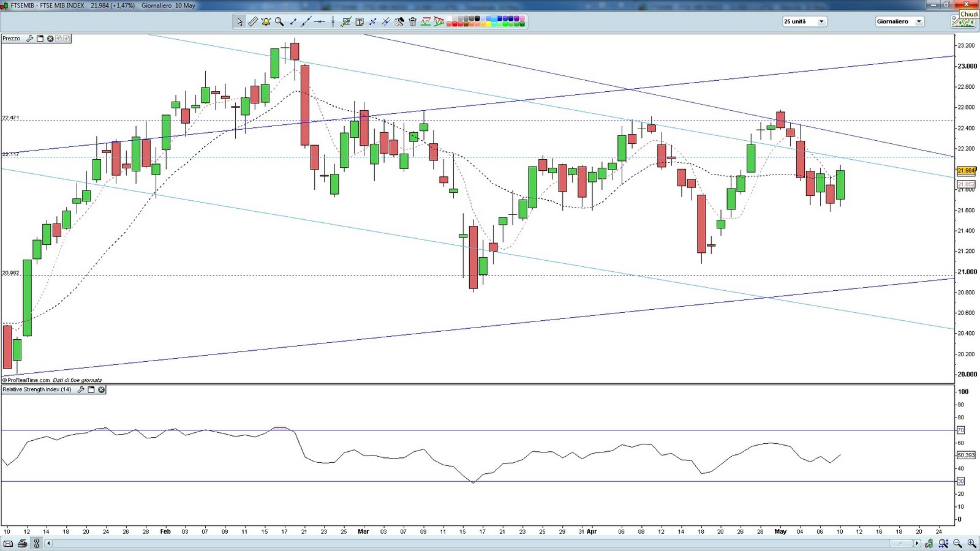Select the trend line drawing tool
This screenshot has height=551, width=980.
click(x=306, y=21)
